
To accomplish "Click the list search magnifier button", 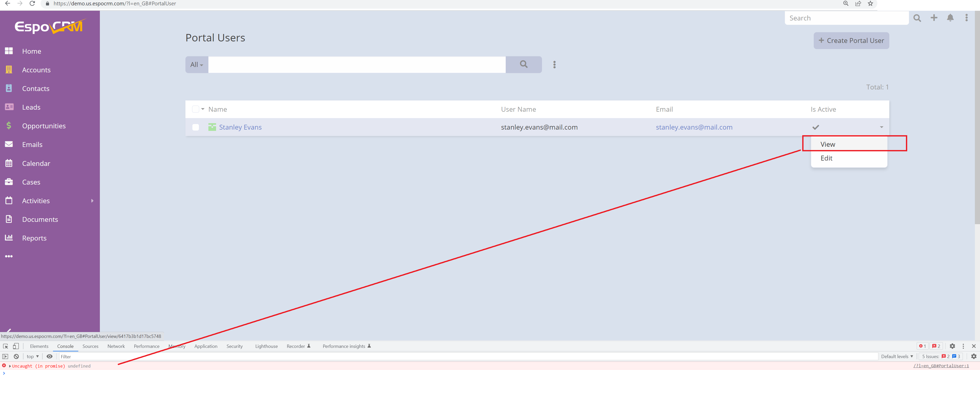I will coord(524,64).
